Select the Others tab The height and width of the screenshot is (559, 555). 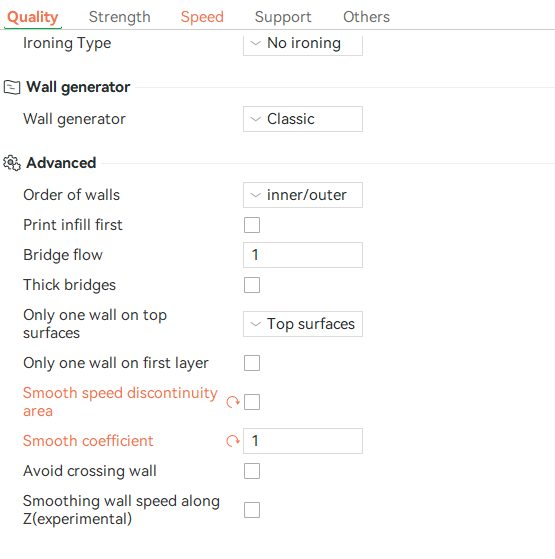click(x=366, y=17)
